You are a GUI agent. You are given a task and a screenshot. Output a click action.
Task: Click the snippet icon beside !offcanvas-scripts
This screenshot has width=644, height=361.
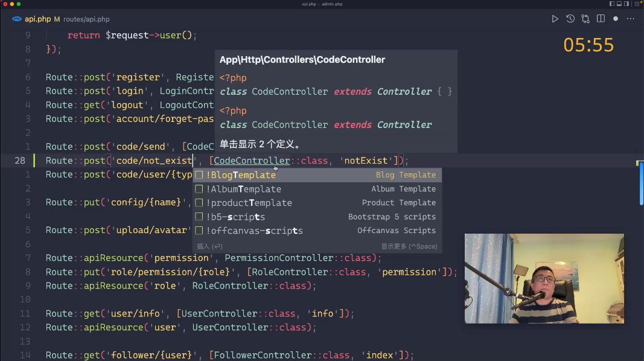[x=199, y=231]
